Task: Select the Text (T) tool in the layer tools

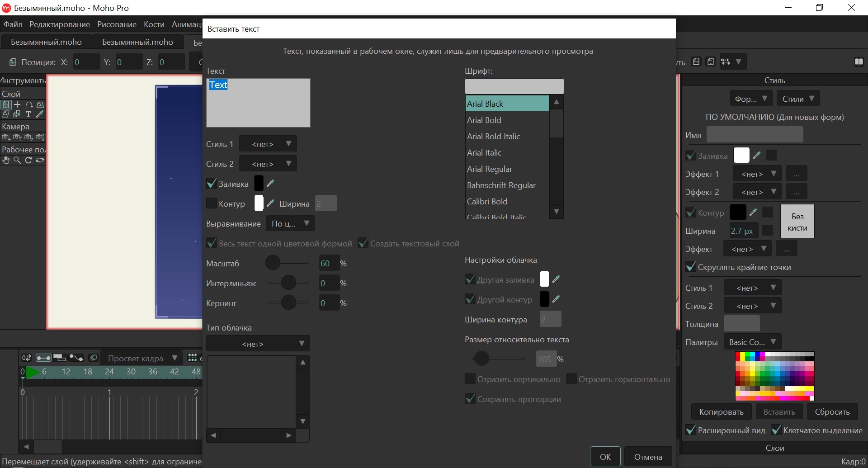Action: [28, 114]
